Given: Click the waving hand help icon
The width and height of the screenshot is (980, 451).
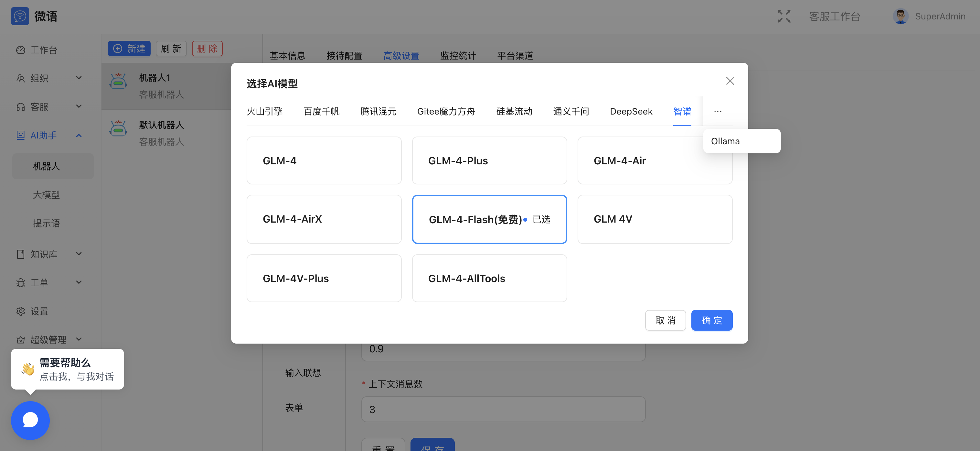Looking at the screenshot, I should coord(28,369).
